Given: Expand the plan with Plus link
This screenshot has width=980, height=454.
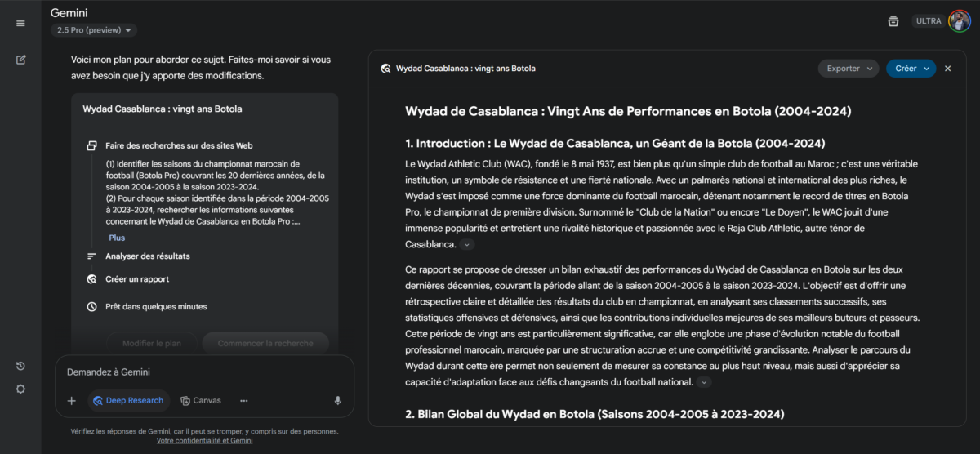Looking at the screenshot, I should click(x=117, y=238).
